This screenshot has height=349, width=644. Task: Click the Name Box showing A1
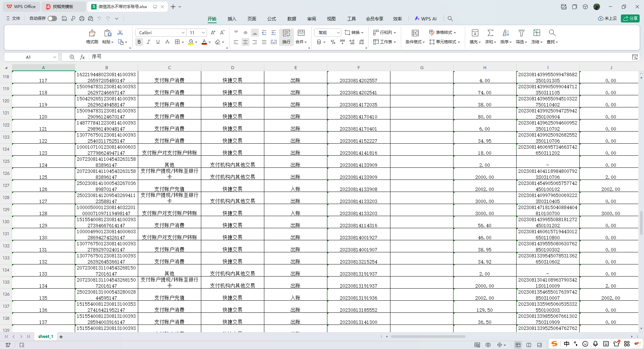tap(29, 57)
